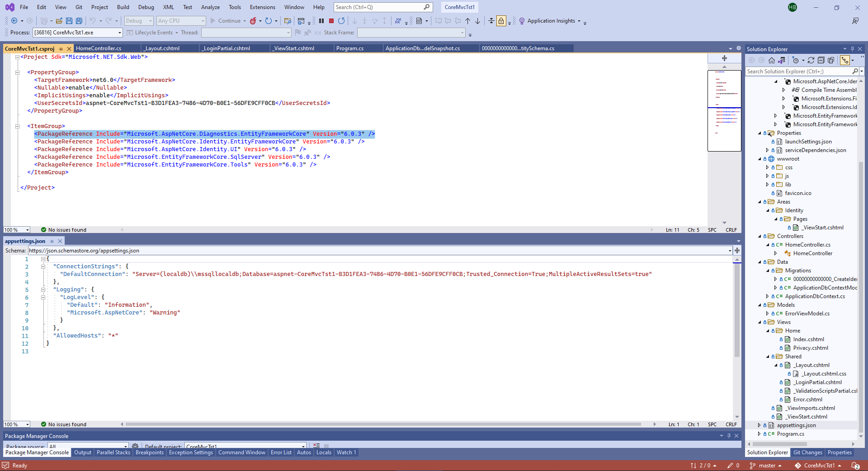Click the Break All pause icon
The width and height of the screenshot is (868, 471).
321,21
